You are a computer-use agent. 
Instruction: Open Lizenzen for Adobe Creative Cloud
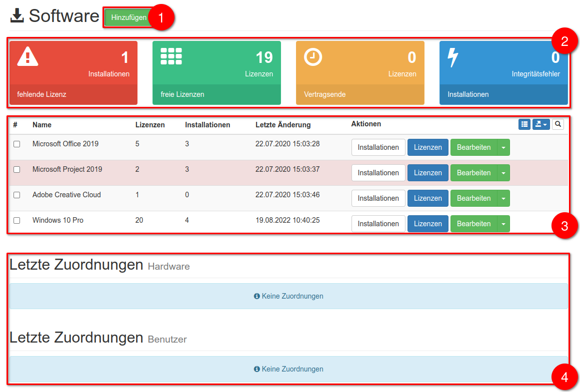[x=427, y=198]
